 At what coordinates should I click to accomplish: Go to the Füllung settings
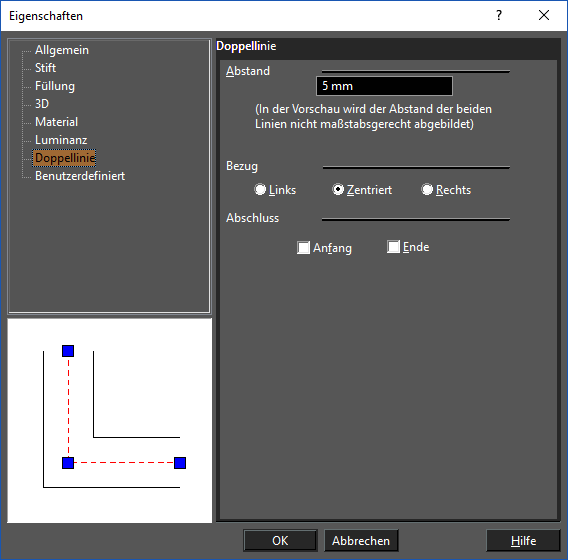55,86
